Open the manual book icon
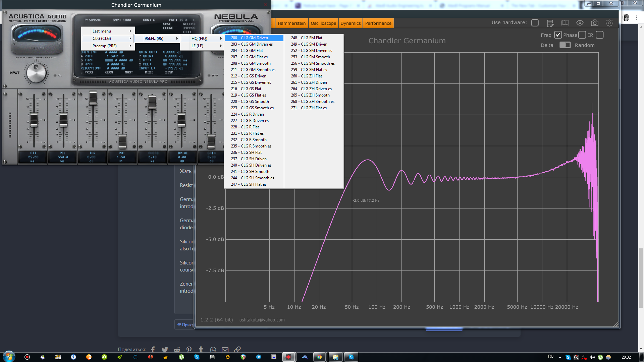The height and width of the screenshot is (362, 644). [x=565, y=23]
